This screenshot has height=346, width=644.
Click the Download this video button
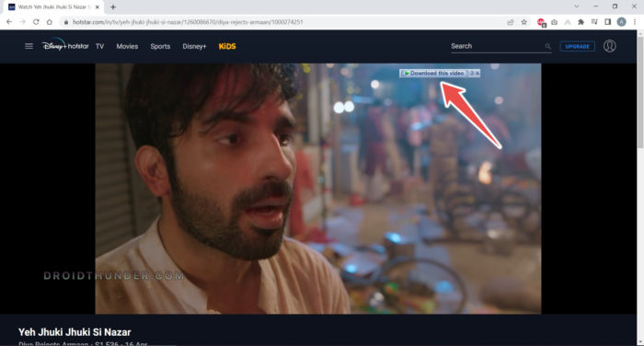pyautogui.click(x=433, y=73)
